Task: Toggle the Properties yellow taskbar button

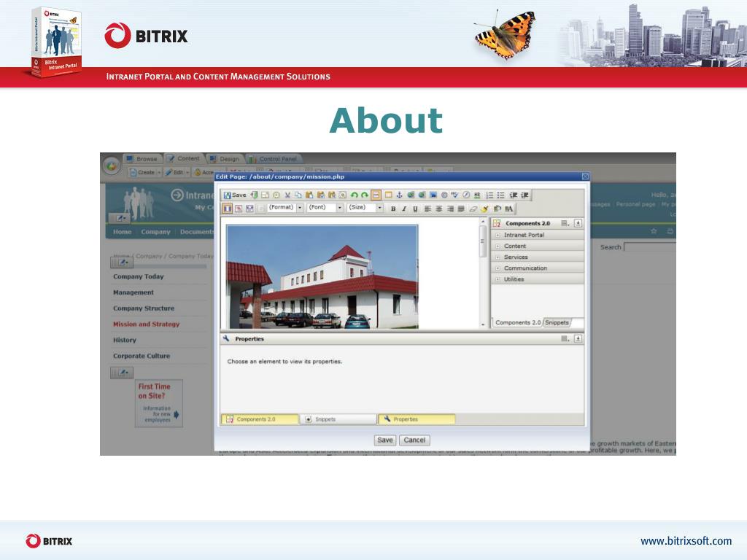Action: pyautogui.click(x=417, y=419)
